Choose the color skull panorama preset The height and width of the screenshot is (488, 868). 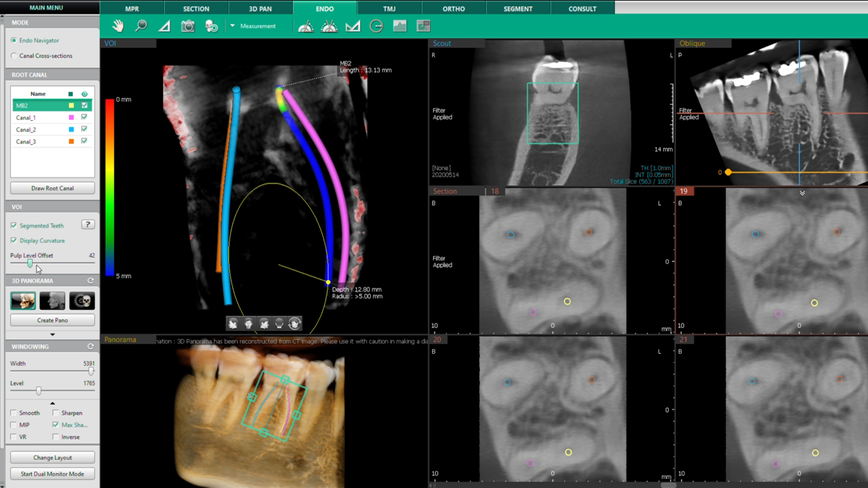[x=23, y=300]
